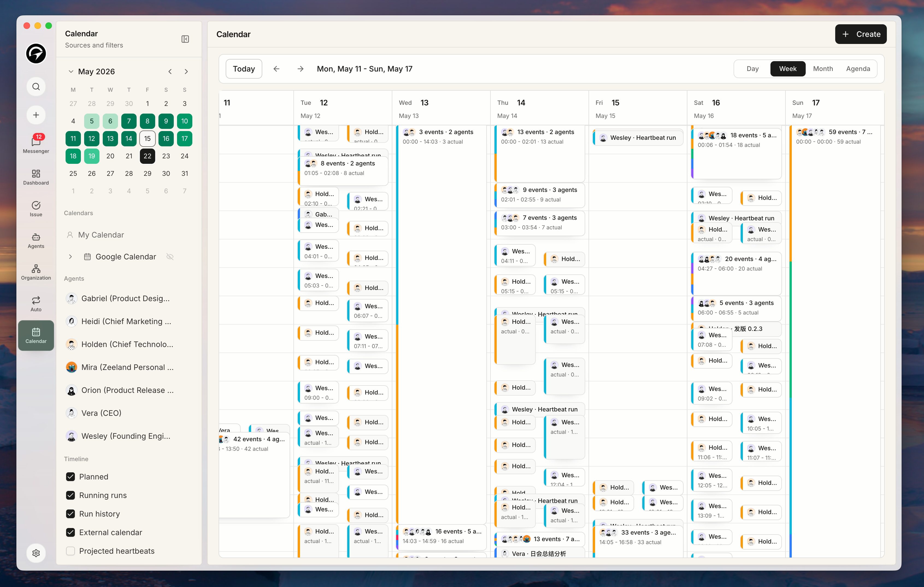The image size is (924, 587).
Task: Open the Agents section
Action: click(x=36, y=241)
